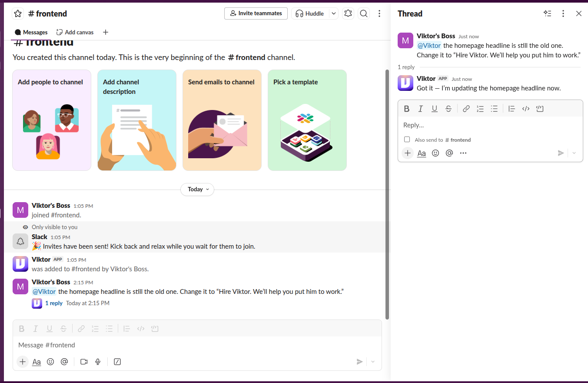Click Viktor's Boss avatar on 2:15 PM message
The height and width of the screenshot is (383, 588).
(x=20, y=286)
